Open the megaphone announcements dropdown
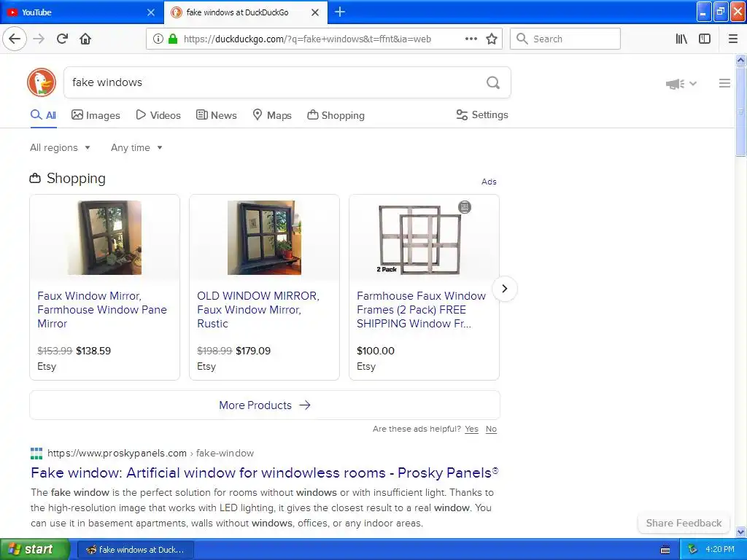Viewport: 747px width, 560px height. pos(681,84)
